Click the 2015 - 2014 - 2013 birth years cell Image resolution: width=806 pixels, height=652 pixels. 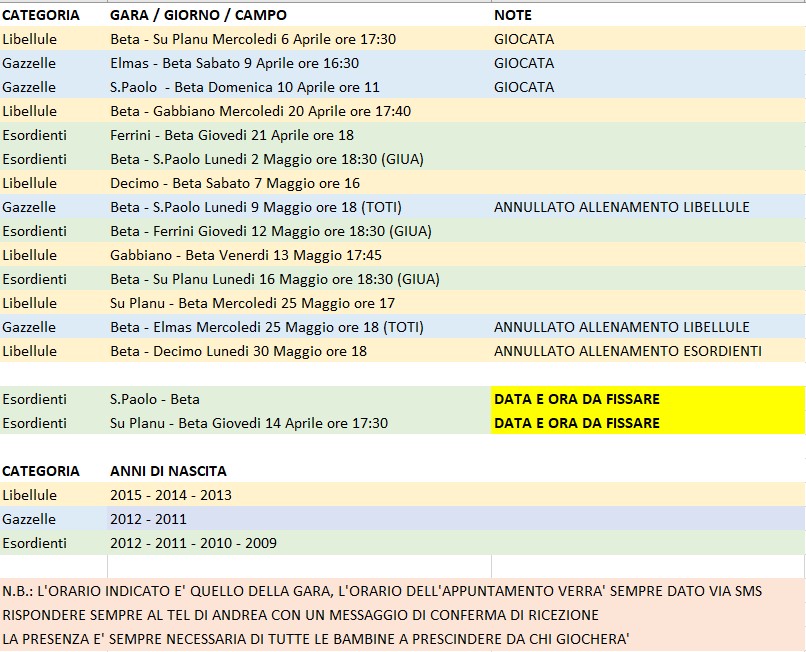[171, 495]
